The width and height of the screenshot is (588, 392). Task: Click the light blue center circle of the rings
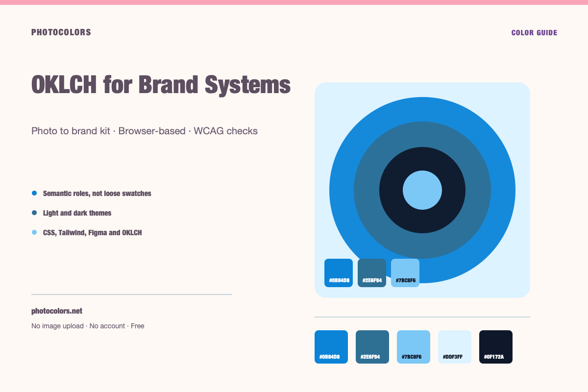pyautogui.click(x=422, y=190)
